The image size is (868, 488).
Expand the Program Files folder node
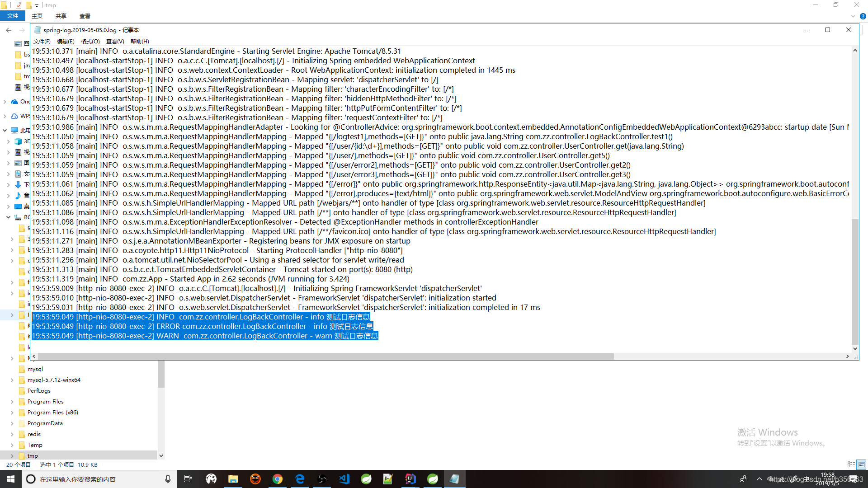[12, 402]
